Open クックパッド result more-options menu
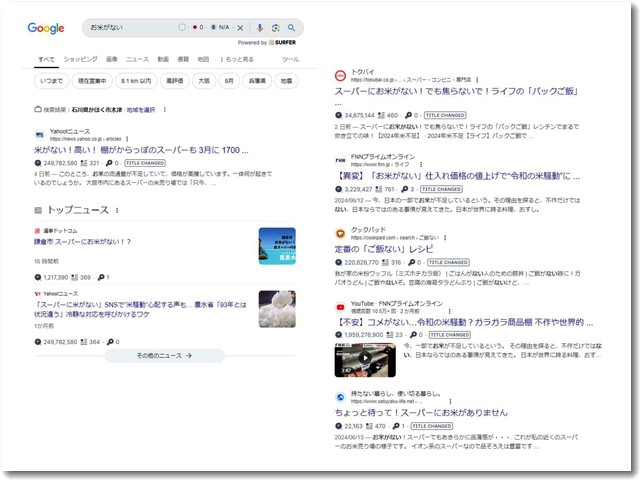640x480 pixels. click(x=445, y=238)
